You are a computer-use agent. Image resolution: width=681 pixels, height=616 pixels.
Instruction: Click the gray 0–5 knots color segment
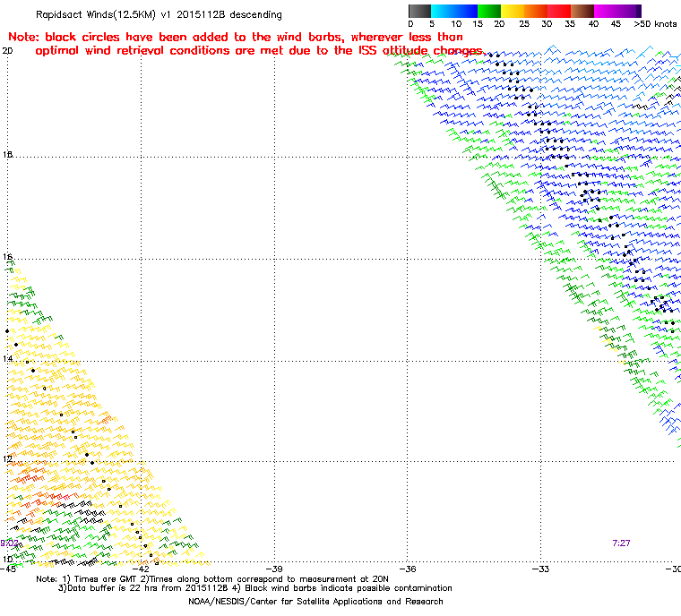pyautogui.click(x=419, y=11)
